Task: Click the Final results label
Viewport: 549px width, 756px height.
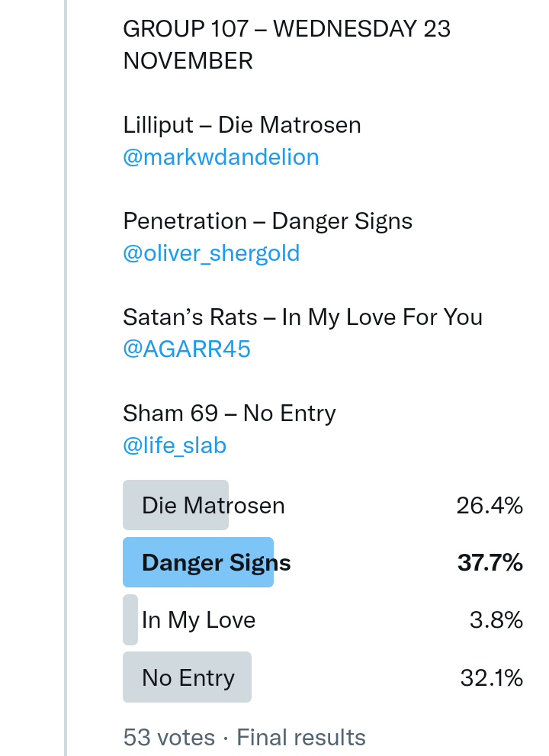Action: [301, 738]
